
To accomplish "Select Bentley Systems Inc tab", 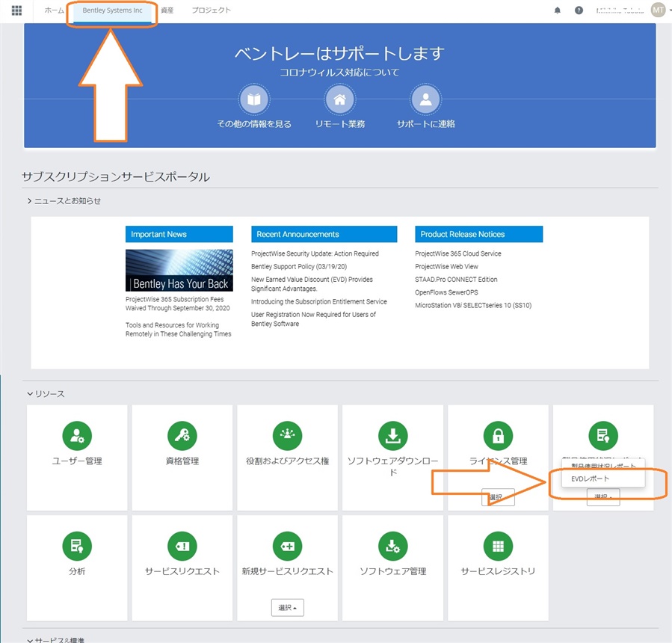I will [112, 10].
